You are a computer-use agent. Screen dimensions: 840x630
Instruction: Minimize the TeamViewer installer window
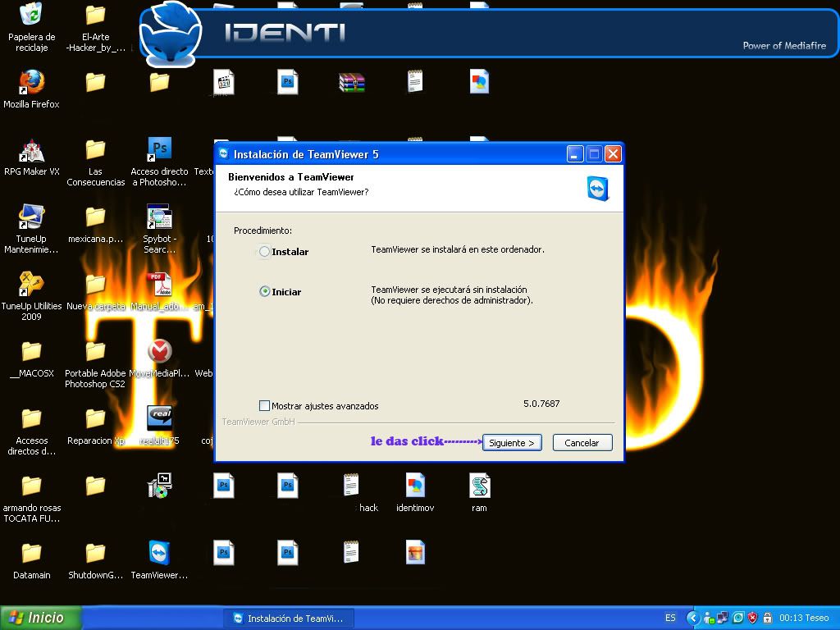(574, 154)
